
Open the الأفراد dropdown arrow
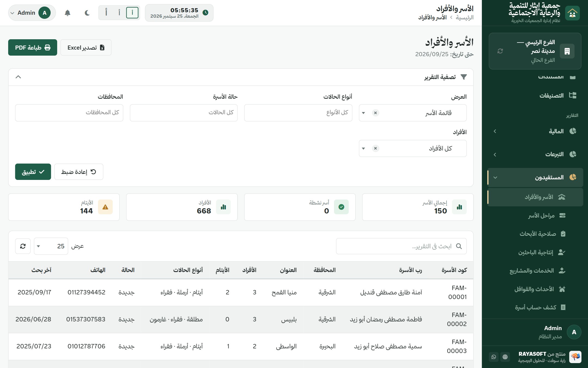[x=363, y=148]
